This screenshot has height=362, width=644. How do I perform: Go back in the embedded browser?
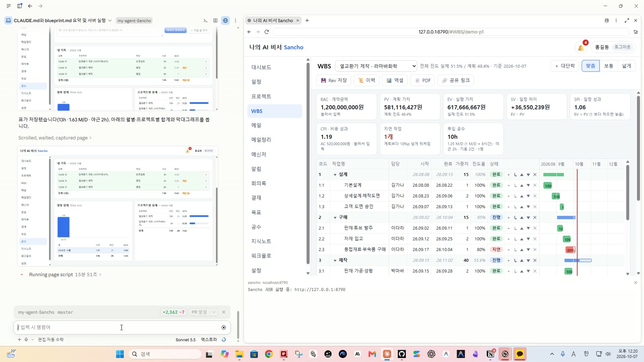pyautogui.click(x=249, y=32)
